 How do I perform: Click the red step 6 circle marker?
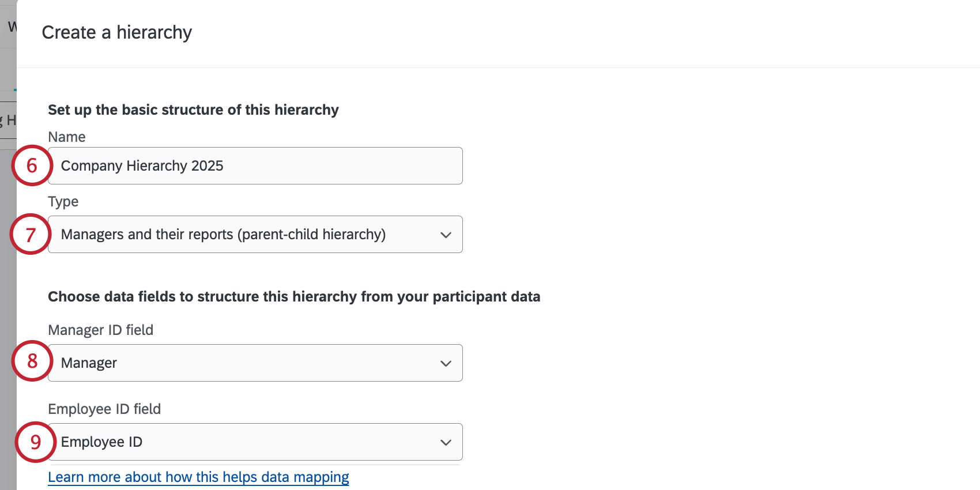tap(32, 165)
